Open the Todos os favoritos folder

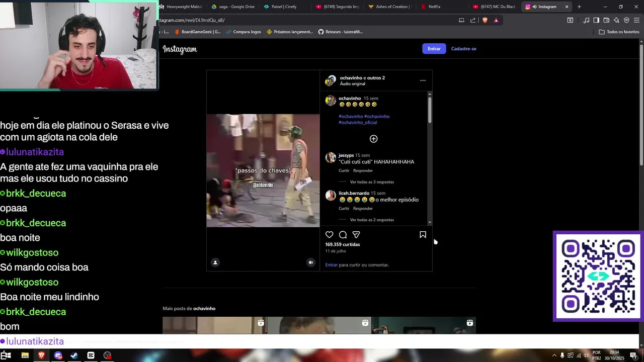click(619, 32)
